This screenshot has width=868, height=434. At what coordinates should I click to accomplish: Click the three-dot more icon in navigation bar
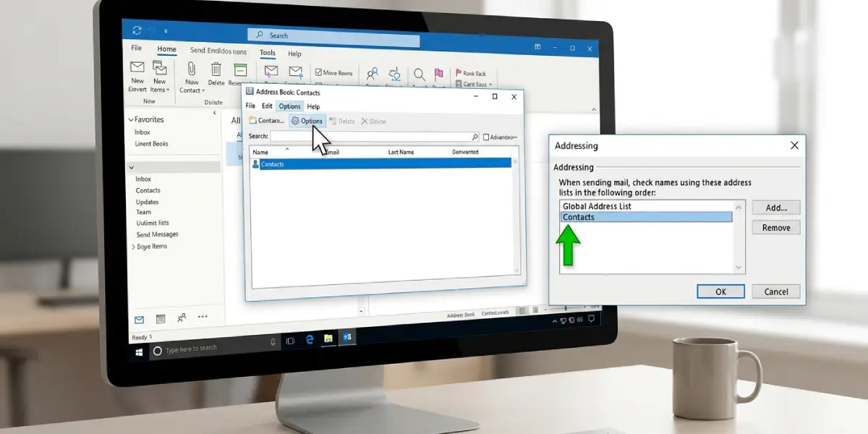(203, 316)
